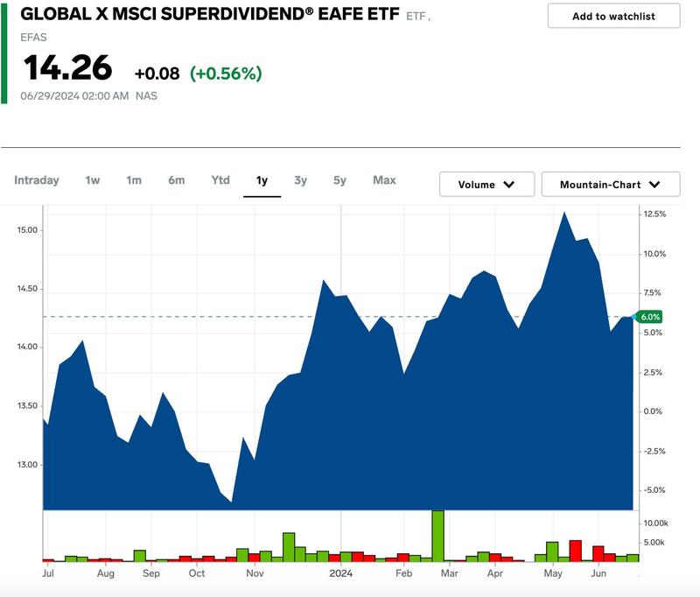Click the tallest green volume bar near Mar
700x597 pixels.
(438, 536)
